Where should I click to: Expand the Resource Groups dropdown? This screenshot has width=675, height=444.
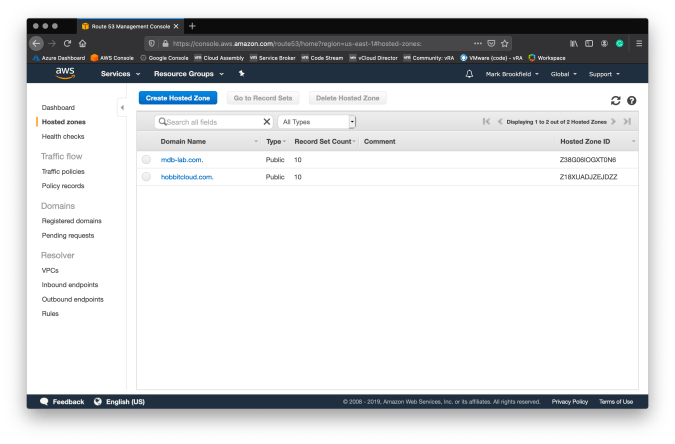click(187, 74)
